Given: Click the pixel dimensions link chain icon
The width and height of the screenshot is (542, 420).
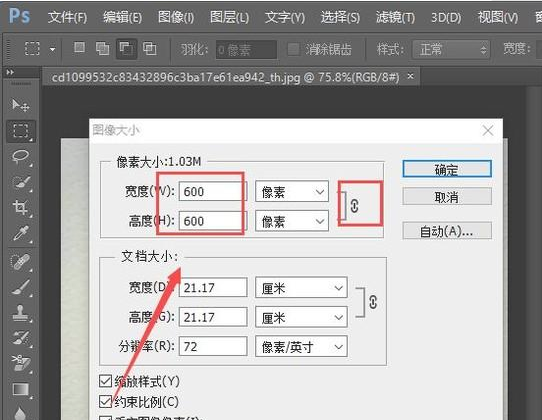Looking at the screenshot, I should [354, 206].
